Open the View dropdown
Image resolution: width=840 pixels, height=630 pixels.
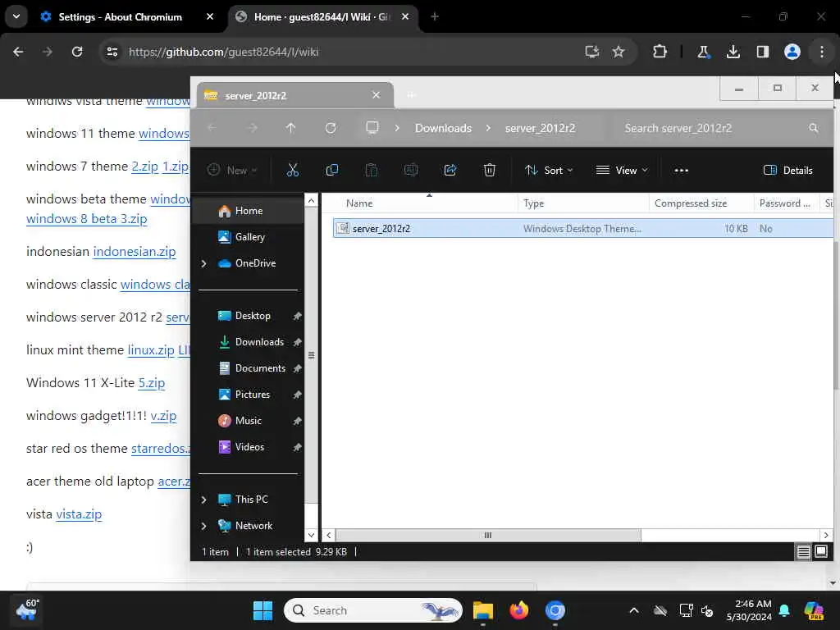coord(622,171)
